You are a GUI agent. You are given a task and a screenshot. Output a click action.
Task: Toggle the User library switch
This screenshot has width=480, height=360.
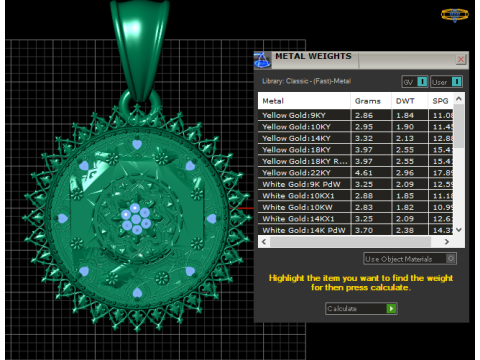[x=446, y=82]
